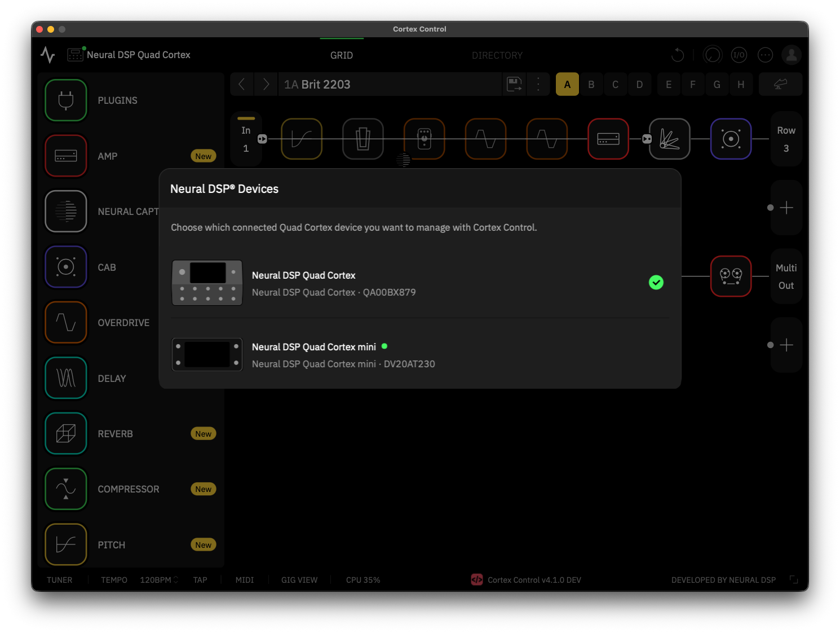Open the Amp category icon

click(x=66, y=156)
